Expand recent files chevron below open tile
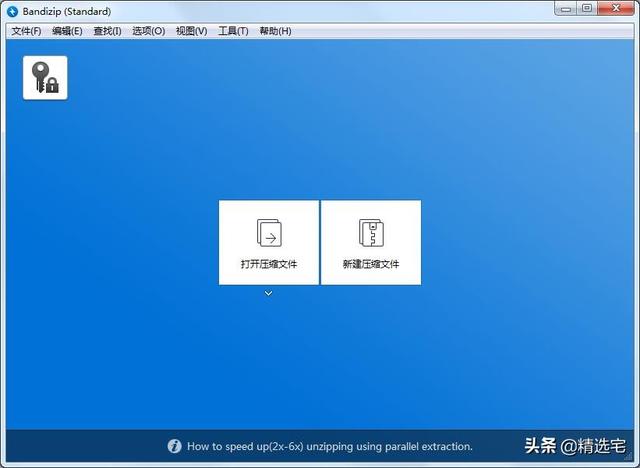This screenshot has width=640, height=468. click(x=268, y=293)
